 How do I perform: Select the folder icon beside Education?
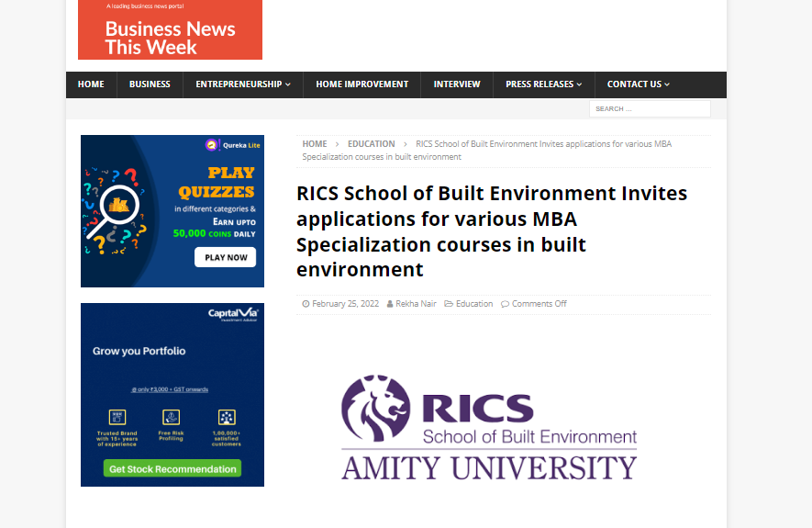click(x=449, y=304)
